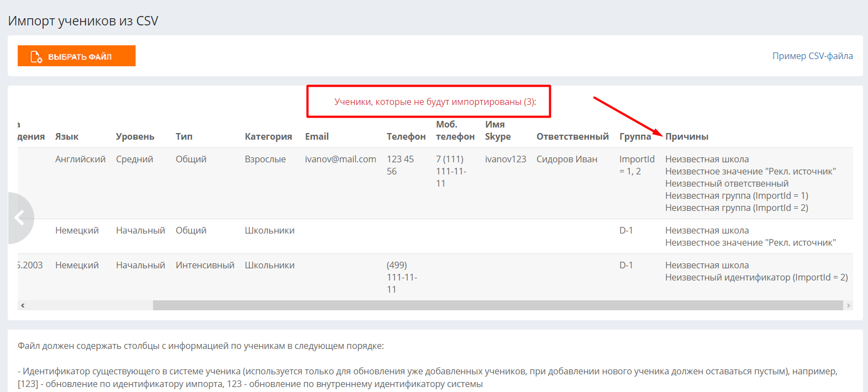Click the 'Категория' column header
Image resolution: width=868 pixels, height=392 pixels.
[269, 136]
